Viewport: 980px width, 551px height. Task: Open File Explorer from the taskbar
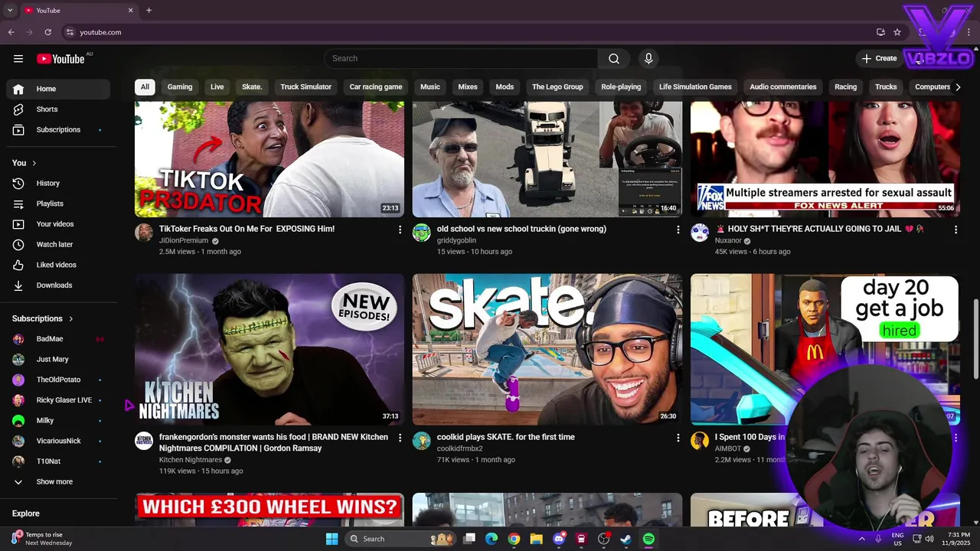[x=536, y=539]
